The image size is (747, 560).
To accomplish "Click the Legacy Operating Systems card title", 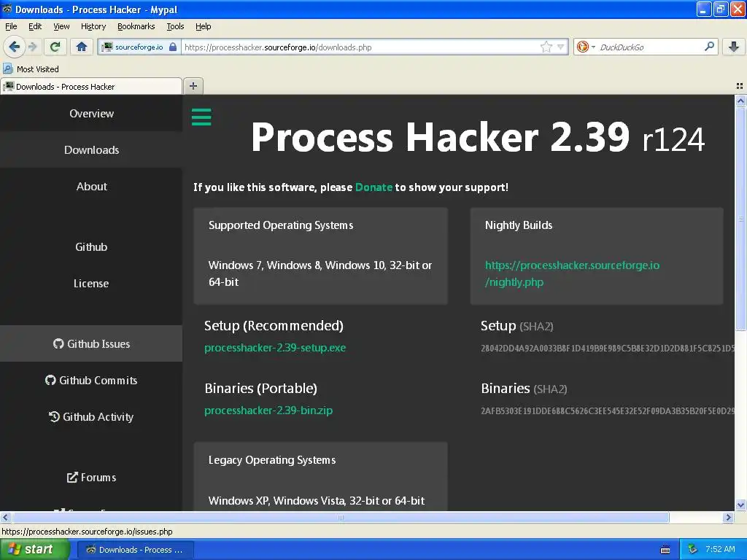I will point(271,460).
